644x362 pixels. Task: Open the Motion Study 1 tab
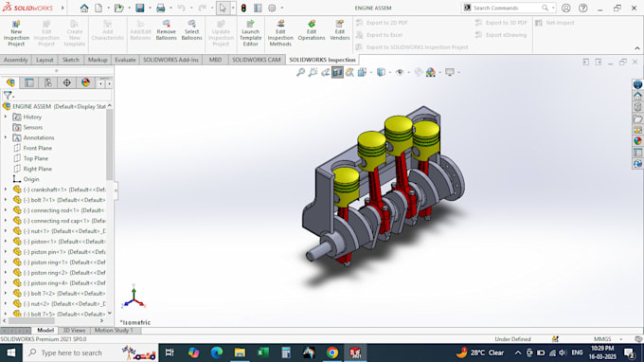(114, 331)
